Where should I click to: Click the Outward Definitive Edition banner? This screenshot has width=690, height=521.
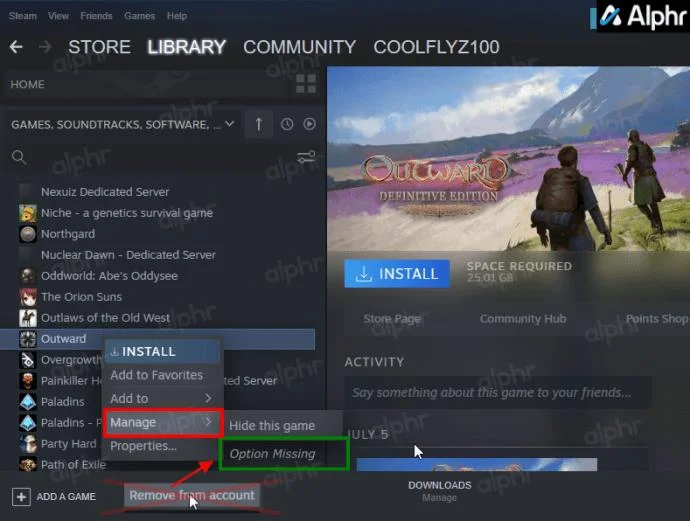click(x=508, y=158)
